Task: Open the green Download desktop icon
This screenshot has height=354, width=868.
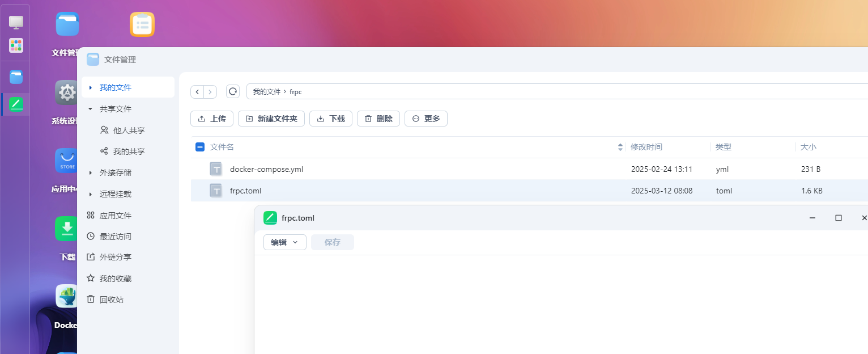Action: [x=66, y=228]
